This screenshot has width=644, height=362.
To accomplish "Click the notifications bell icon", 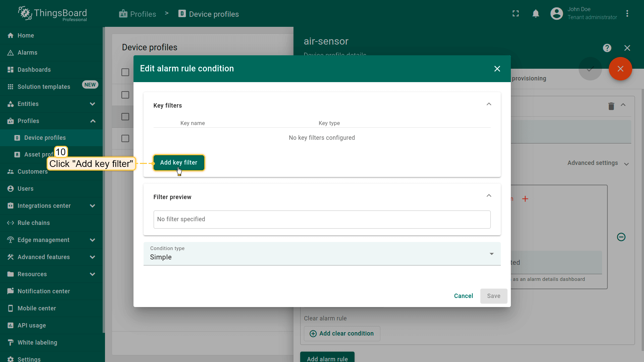I will 536,14.
